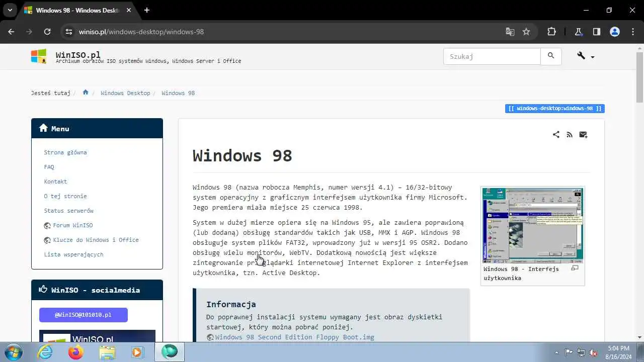This screenshot has height=362, width=644.
Task: Show hidden tray icons arrow
Action: 556,352
